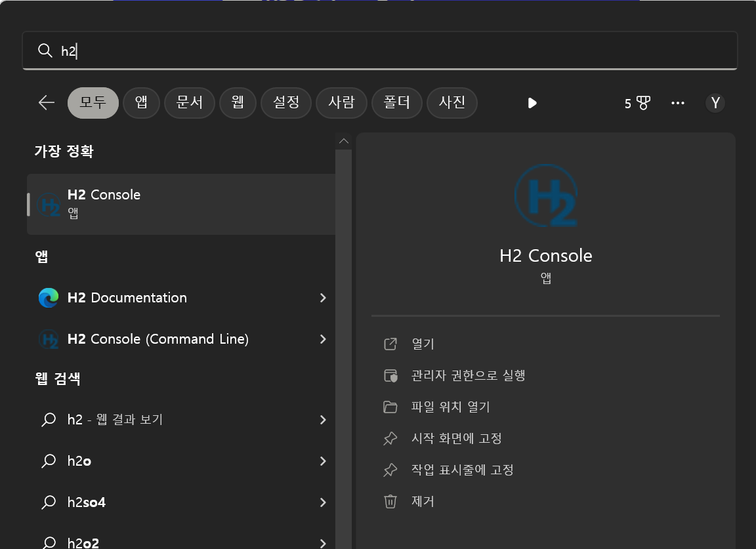756x549 pixels.
Task: Click the play arrow to show more filters
Action: pos(532,103)
